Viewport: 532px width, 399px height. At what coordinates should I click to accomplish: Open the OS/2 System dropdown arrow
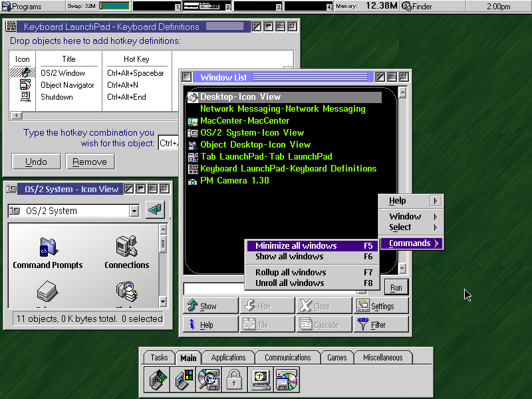click(x=134, y=211)
